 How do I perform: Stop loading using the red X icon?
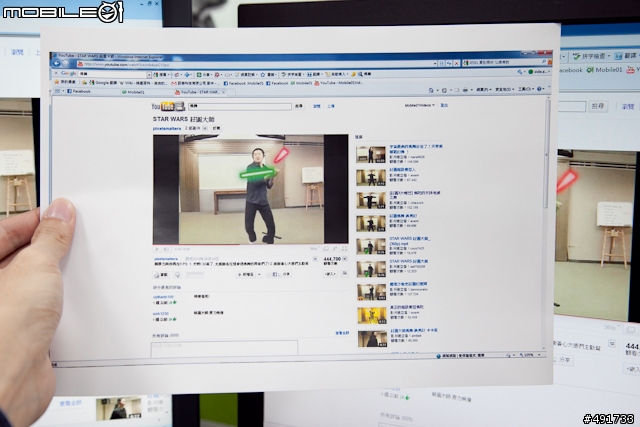point(456,63)
